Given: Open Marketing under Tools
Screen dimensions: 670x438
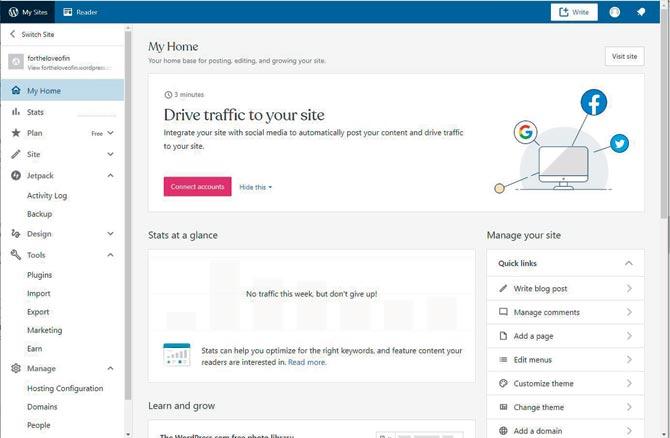Looking at the screenshot, I should click(x=44, y=330).
